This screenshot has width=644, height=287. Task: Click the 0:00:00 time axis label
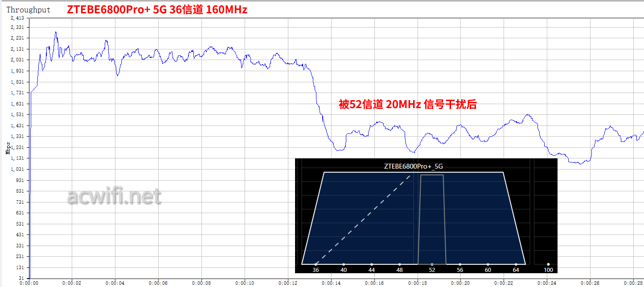[x=29, y=283]
